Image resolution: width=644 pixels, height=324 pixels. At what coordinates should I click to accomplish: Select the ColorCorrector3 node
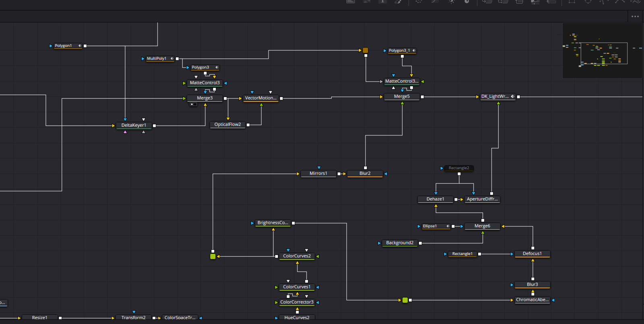pos(297,302)
